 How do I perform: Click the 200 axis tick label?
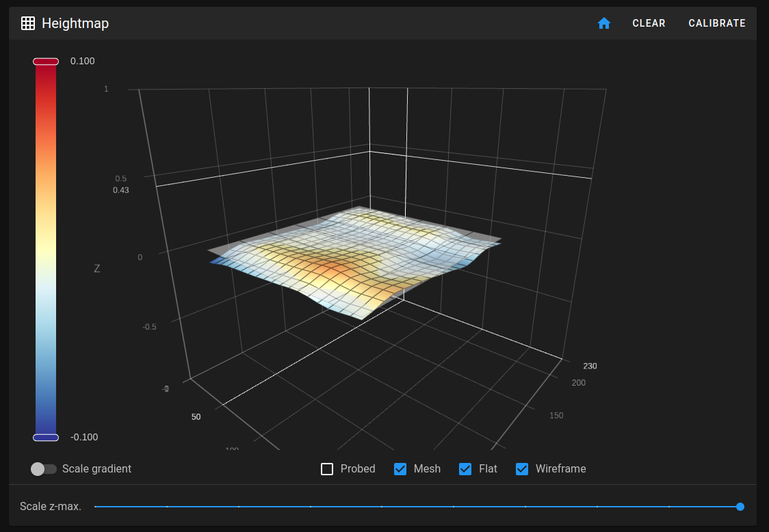coord(579,382)
